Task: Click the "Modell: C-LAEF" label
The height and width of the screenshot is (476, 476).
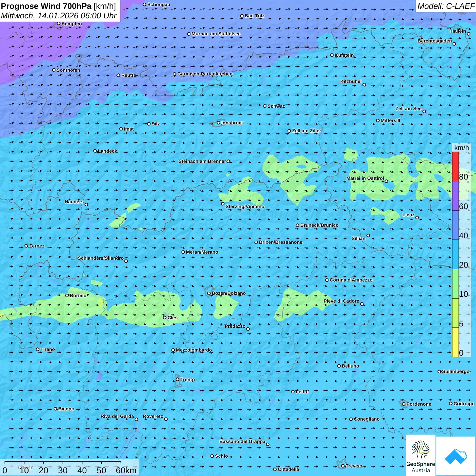Action: pos(446,6)
